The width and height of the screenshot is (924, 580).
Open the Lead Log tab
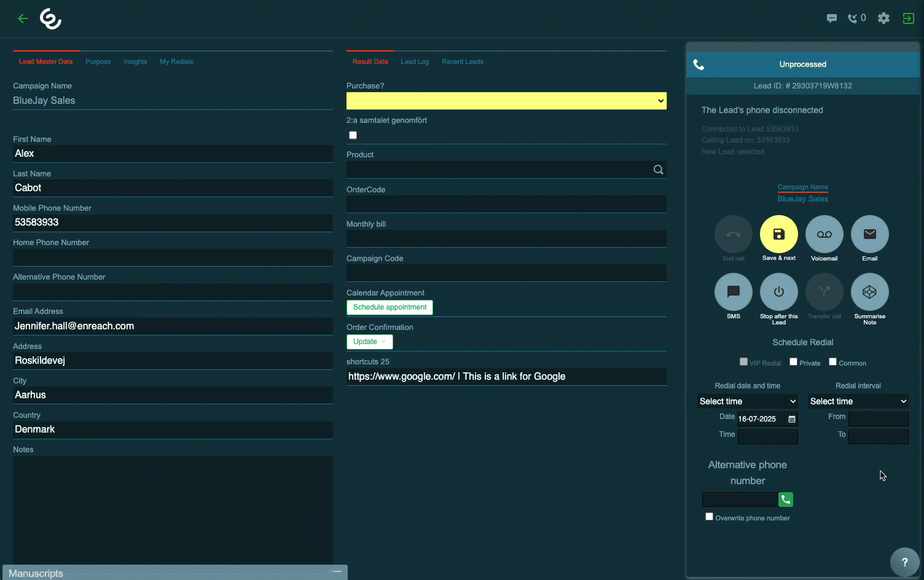pyautogui.click(x=415, y=61)
